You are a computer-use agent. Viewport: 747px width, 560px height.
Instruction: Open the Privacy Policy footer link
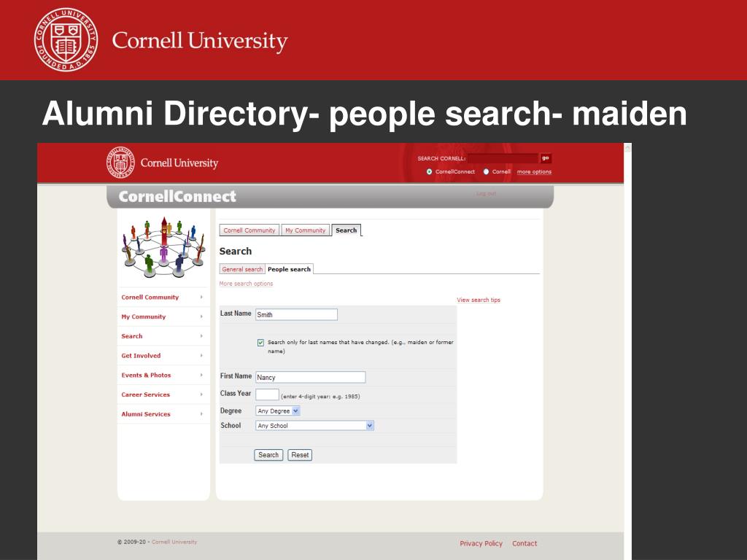click(481, 544)
